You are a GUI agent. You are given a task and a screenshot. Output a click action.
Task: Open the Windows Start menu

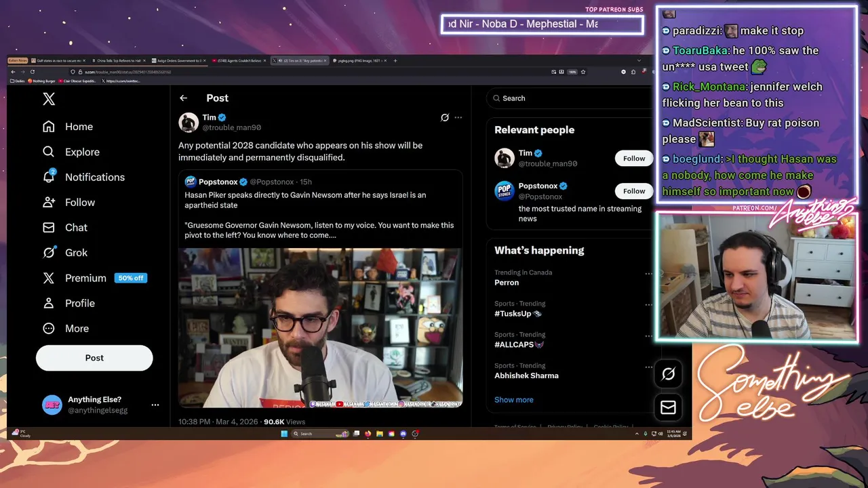coord(284,434)
